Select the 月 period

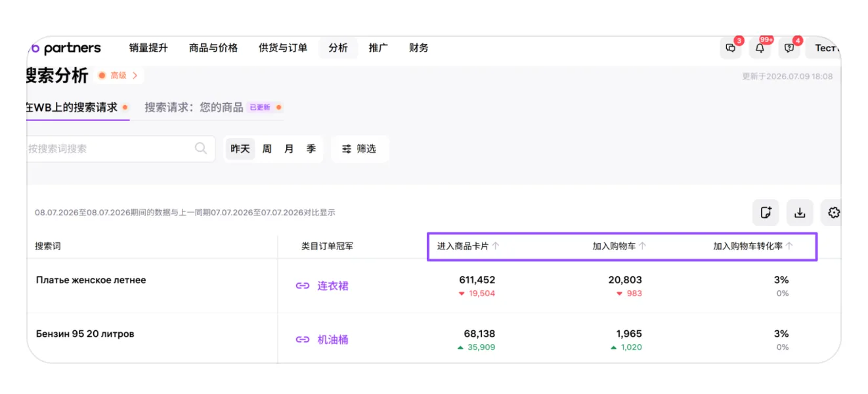click(289, 149)
